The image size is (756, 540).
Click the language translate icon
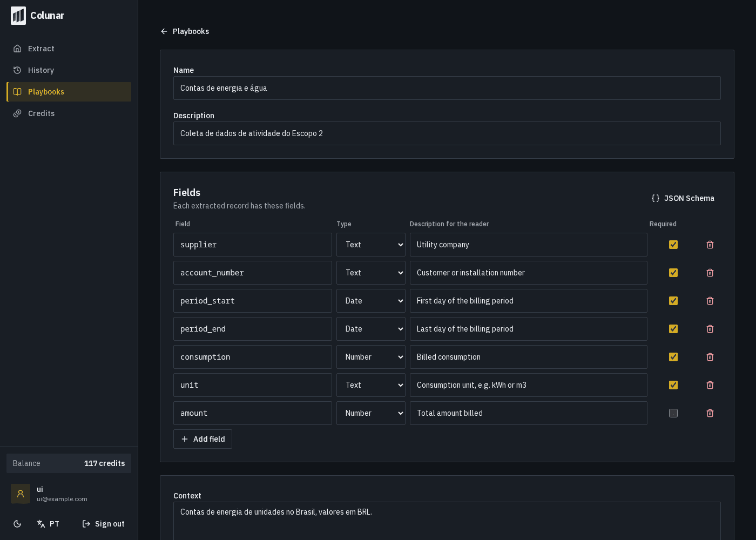(41, 524)
